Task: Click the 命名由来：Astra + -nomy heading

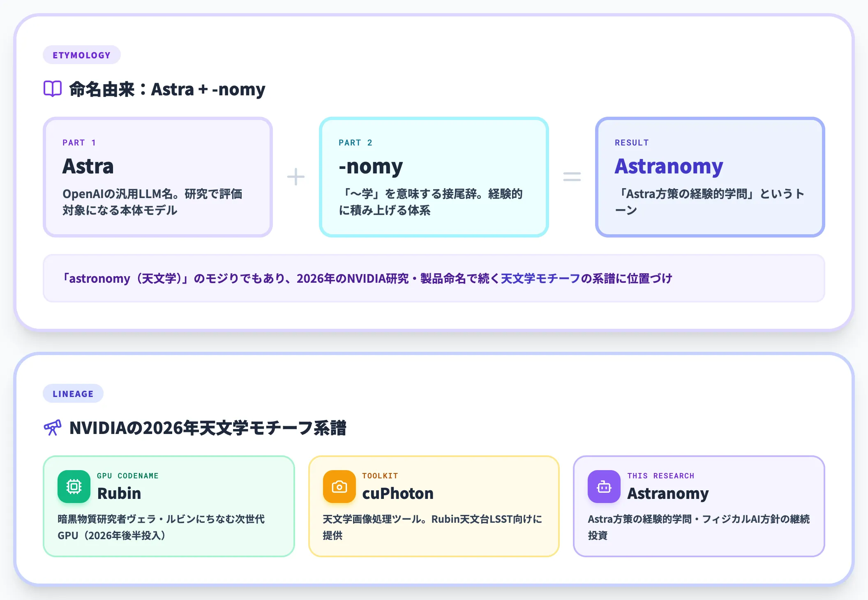Action: point(167,89)
